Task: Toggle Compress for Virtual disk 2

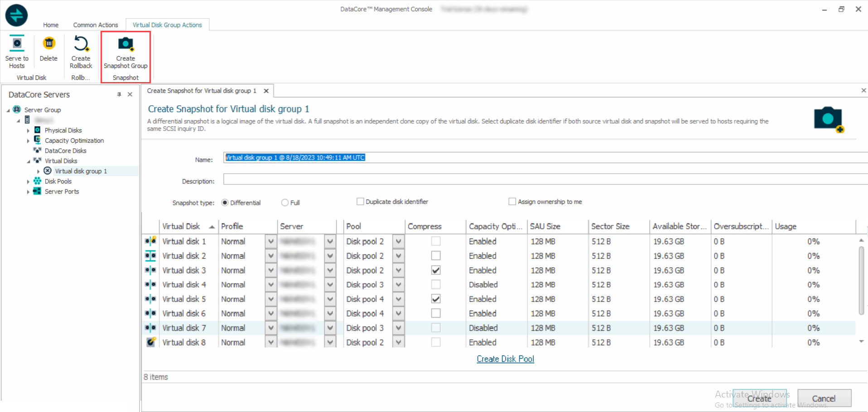Action: click(436, 256)
